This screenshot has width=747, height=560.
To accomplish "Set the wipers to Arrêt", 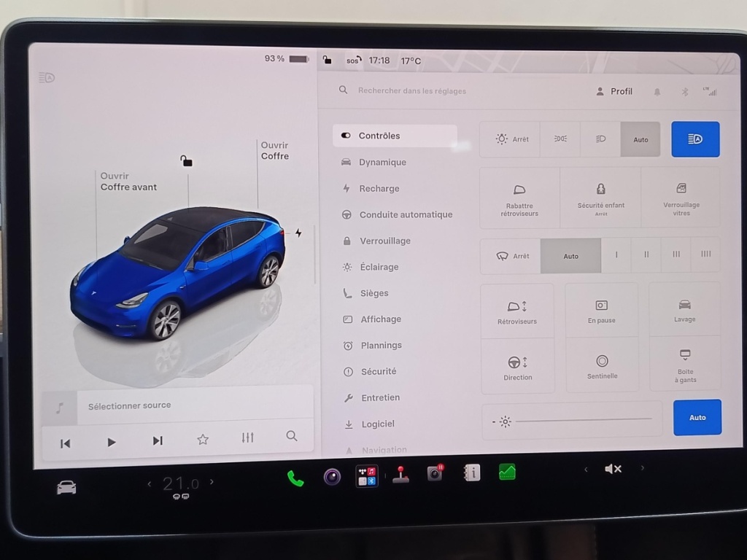I will 511,256.
